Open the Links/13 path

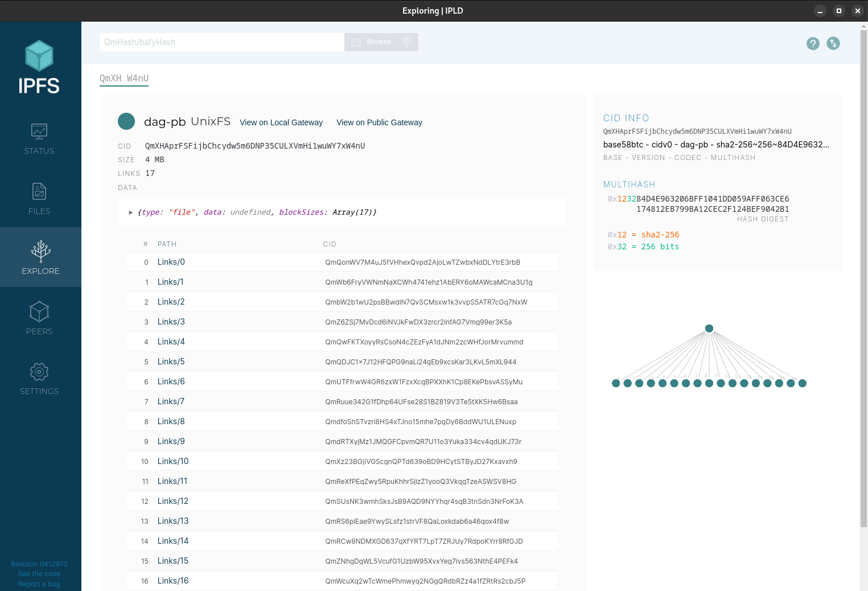[173, 521]
